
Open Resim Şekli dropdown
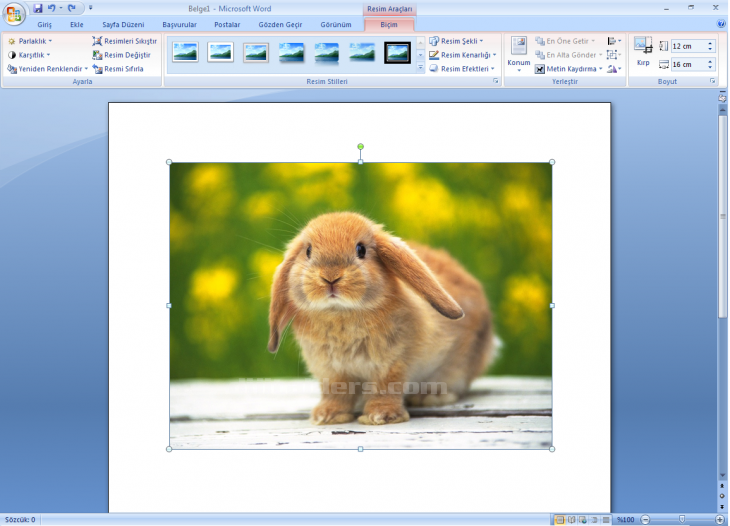(x=456, y=41)
